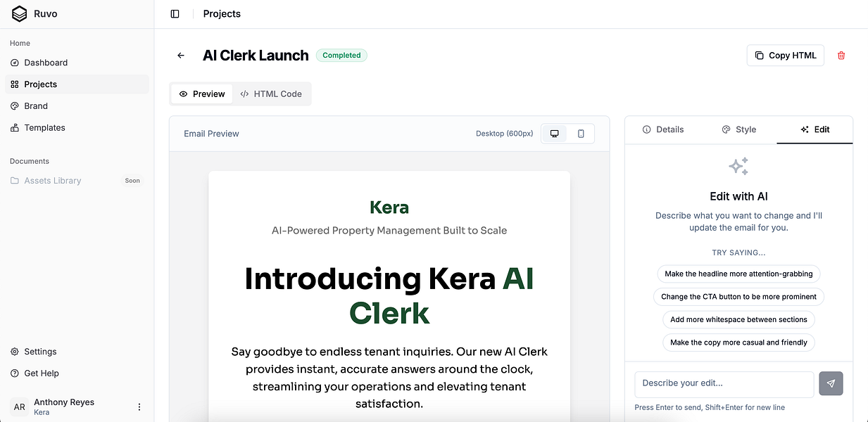Open Get Help in sidebar
This screenshot has height=422, width=868.
pos(77,373)
